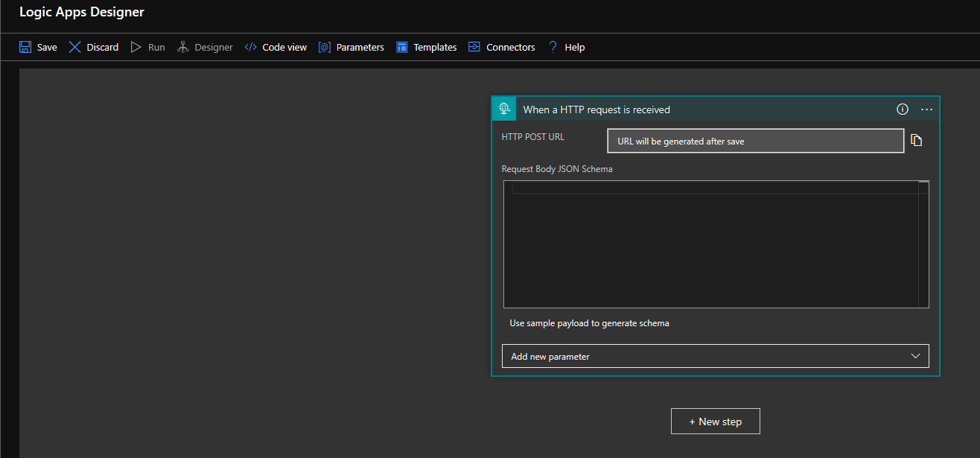
Task: Click the JSON schema editor scrollbar
Action: (x=924, y=244)
